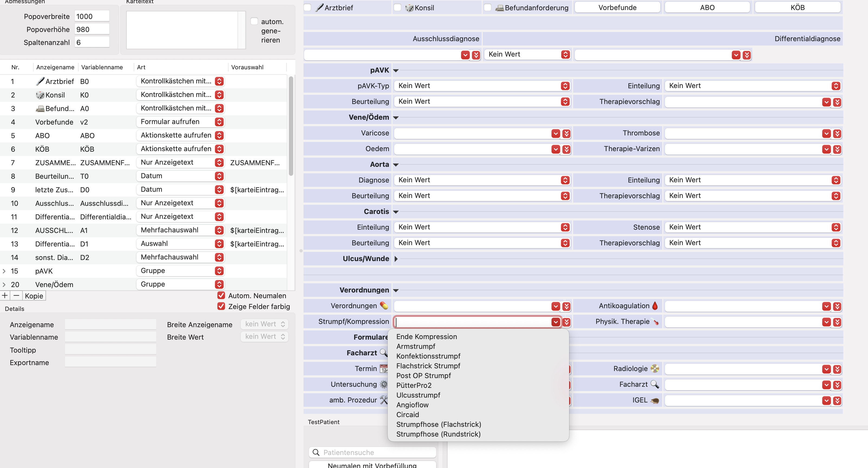Click the Kopie button

tap(34, 296)
